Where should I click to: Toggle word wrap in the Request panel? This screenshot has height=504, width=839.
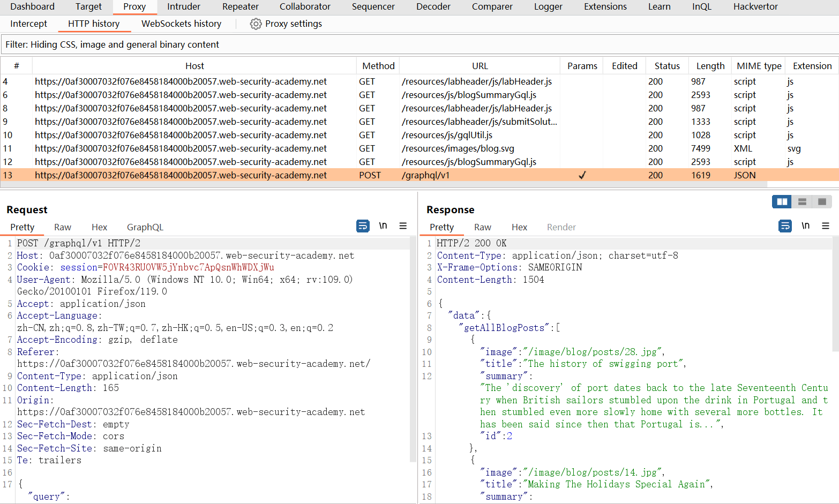point(363,226)
